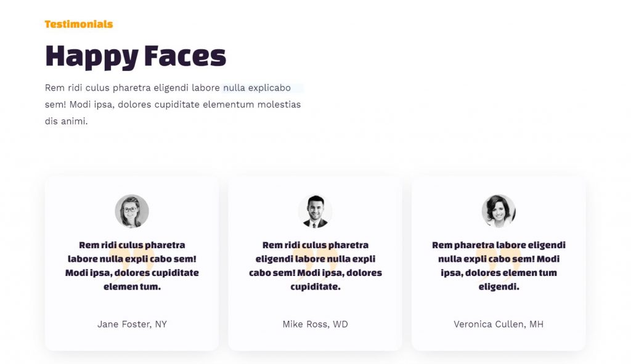Click the name Mike Ross, WD
The height and width of the screenshot is (364, 631).
pyautogui.click(x=315, y=324)
